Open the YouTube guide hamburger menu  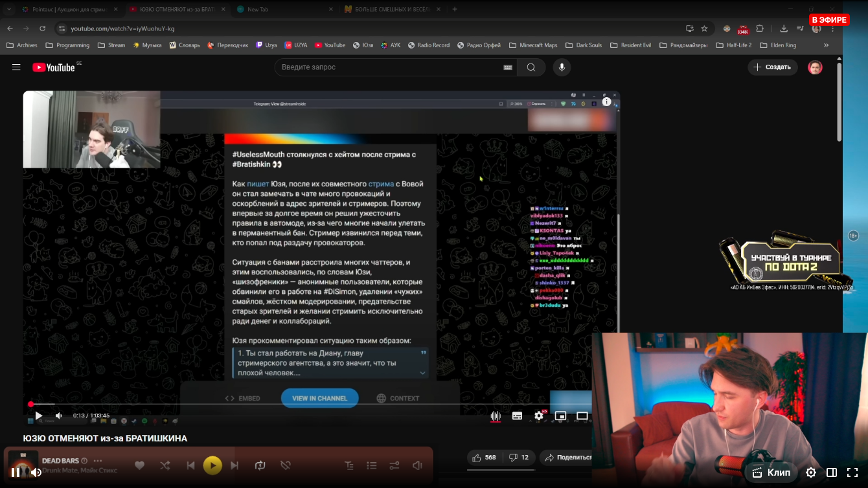(x=16, y=67)
